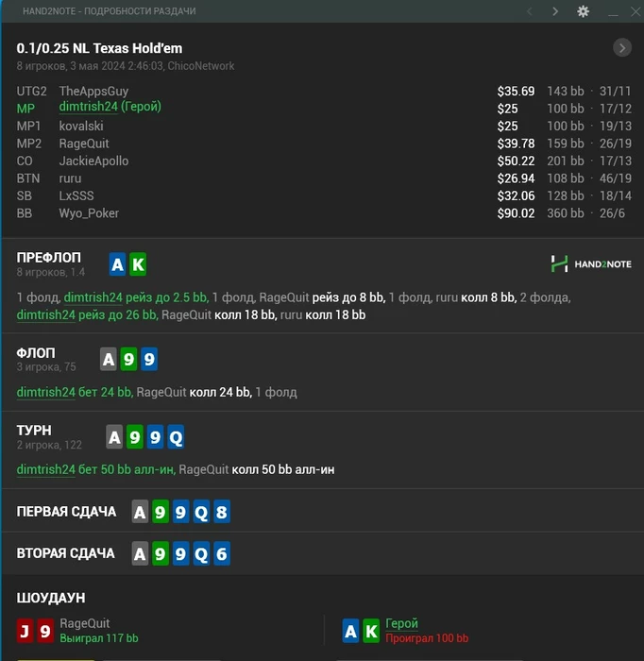The image size is (644, 661).
Task: Click the 31/11 stats of TheAppsGuy
Action: click(x=616, y=91)
